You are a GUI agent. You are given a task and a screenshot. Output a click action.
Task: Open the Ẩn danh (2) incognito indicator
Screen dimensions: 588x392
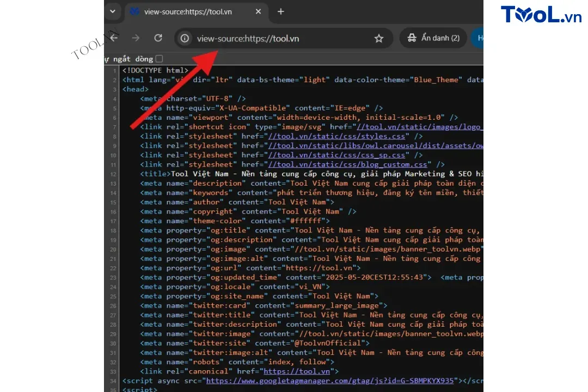pos(434,38)
